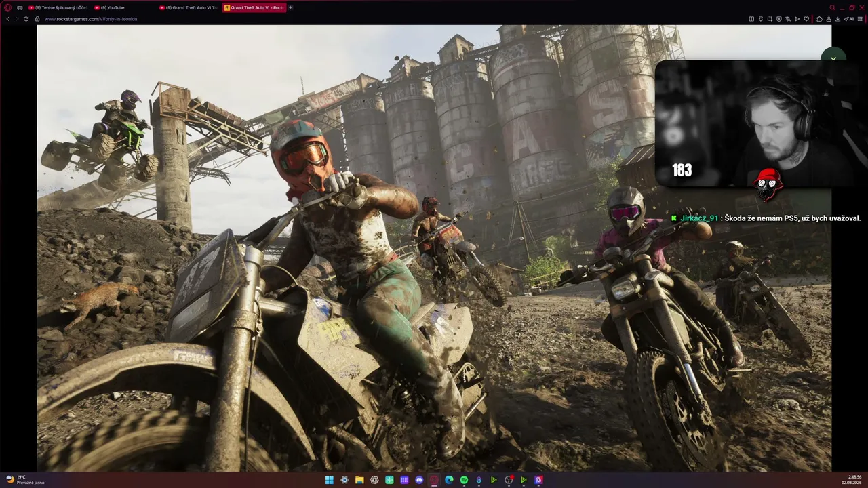
Task: Open the Opera main menu logo
Action: click(x=8, y=7)
